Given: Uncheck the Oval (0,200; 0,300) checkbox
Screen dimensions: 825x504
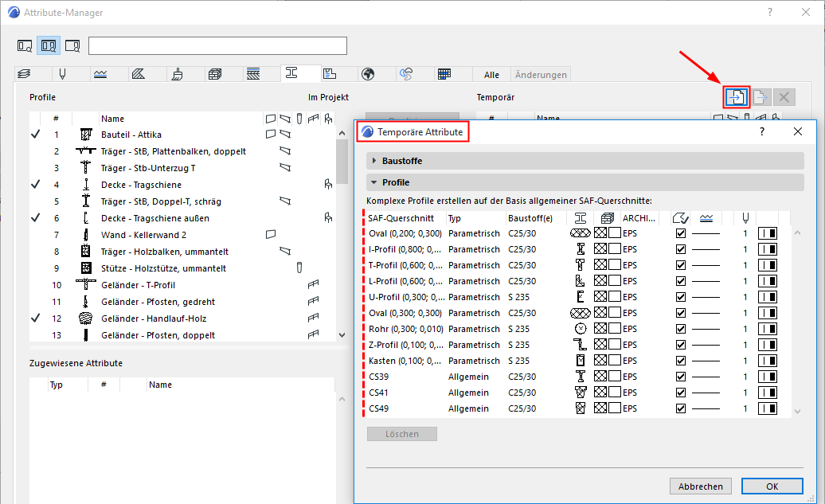Looking at the screenshot, I should pyautogui.click(x=681, y=233).
